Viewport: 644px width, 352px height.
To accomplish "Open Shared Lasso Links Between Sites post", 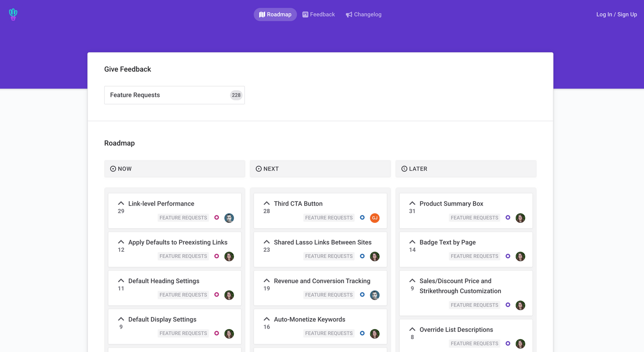I will (x=323, y=242).
